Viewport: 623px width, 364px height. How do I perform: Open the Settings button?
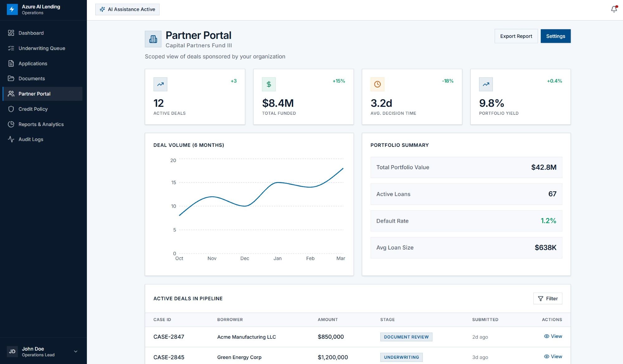click(x=555, y=36)
